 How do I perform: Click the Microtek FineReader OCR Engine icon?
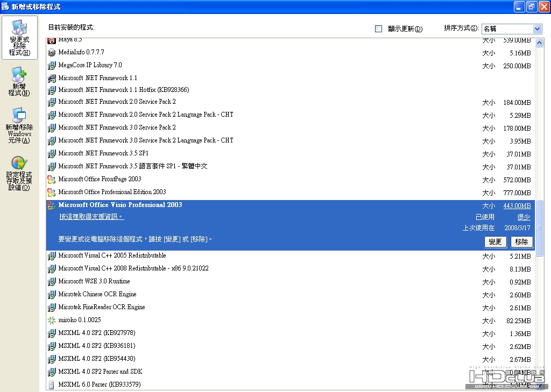point(52,308)
